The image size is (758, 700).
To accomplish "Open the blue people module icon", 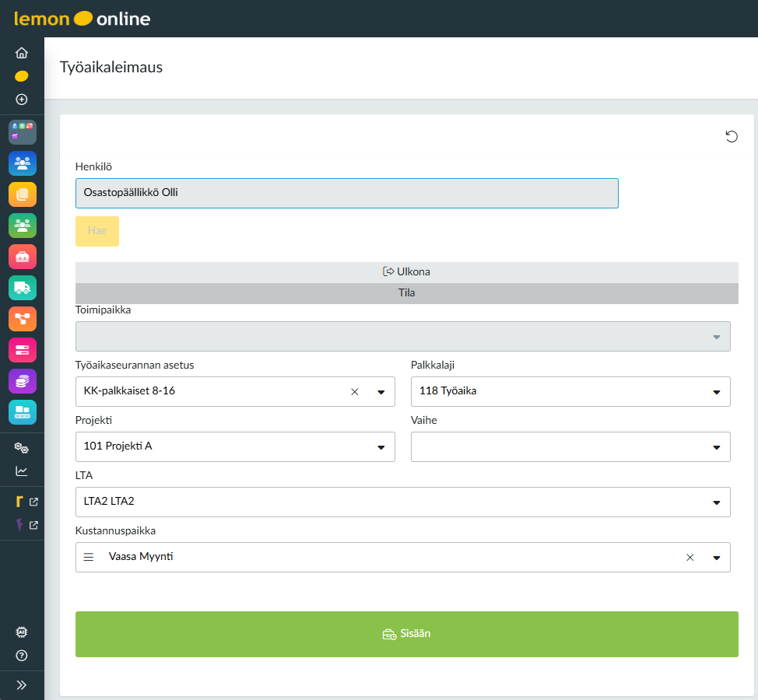I will click(x=23, y=163).
